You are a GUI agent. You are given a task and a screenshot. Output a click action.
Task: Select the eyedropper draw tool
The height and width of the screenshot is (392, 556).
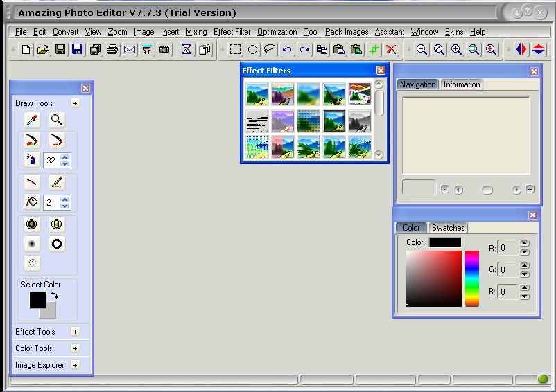click(x=32, y=120)
